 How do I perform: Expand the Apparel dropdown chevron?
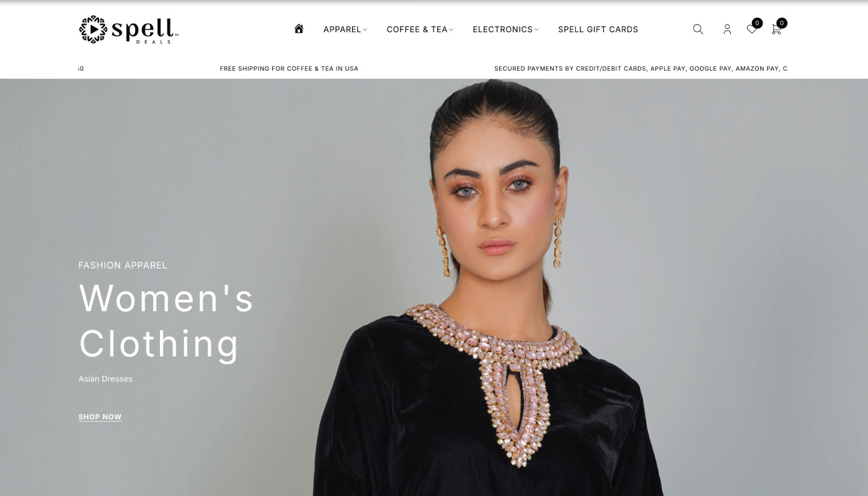point(365,29)
